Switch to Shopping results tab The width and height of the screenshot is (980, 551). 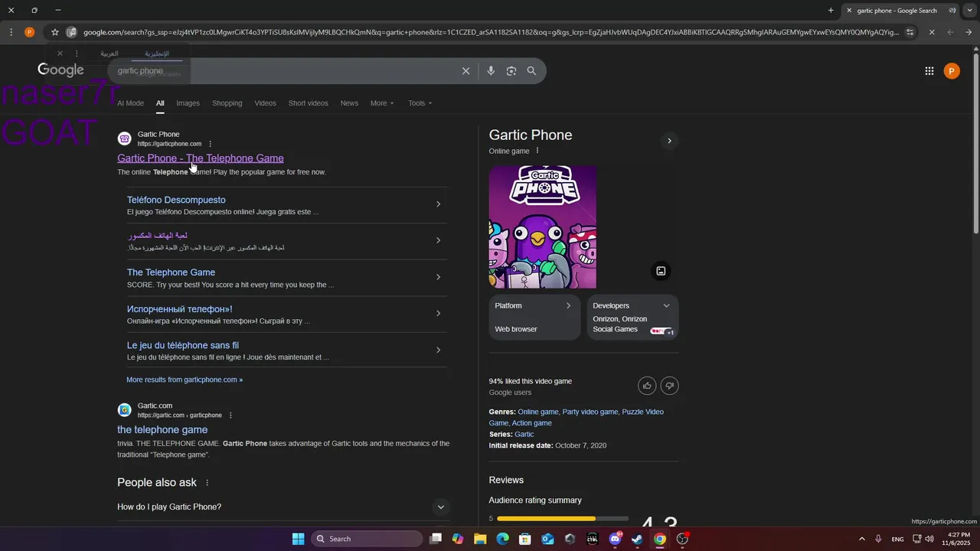click(x=227, y=103)
